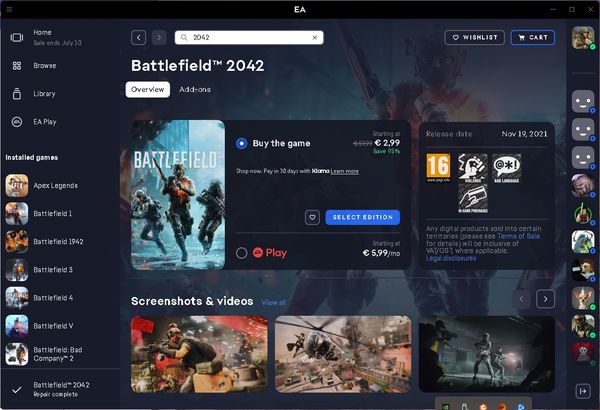Open Battlefield 1942 from installed games

tap(60, 242)
